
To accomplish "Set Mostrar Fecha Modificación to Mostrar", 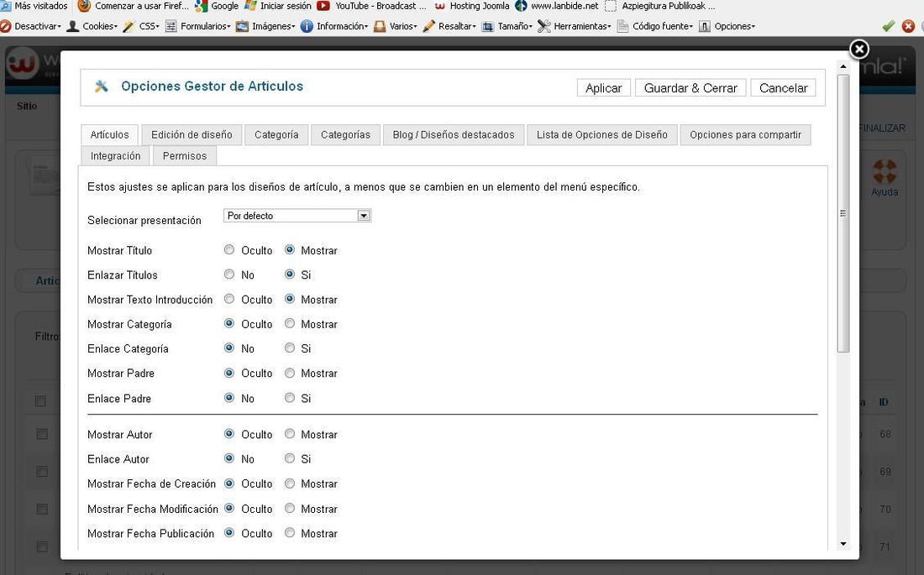I will click(289, 509).
